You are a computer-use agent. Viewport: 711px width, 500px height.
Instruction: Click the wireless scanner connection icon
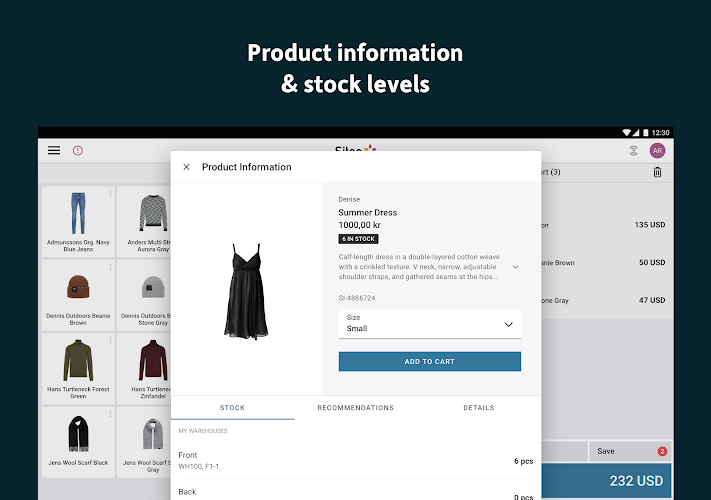pyautogui.click(x=633, y=151)
